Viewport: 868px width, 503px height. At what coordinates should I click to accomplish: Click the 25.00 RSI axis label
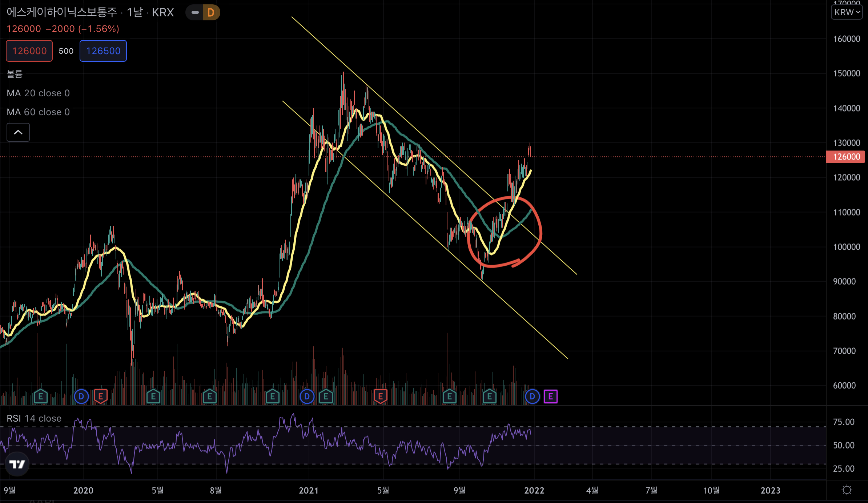[x=844, y=468]
